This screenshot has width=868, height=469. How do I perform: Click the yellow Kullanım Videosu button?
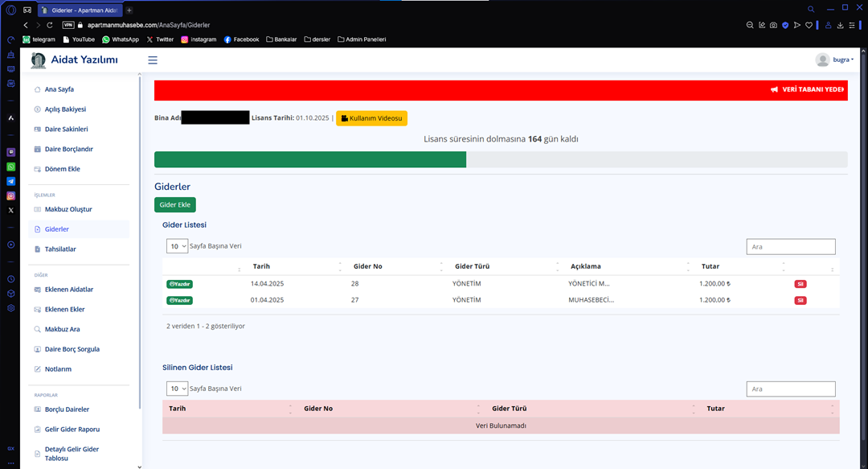click(371, 118)
